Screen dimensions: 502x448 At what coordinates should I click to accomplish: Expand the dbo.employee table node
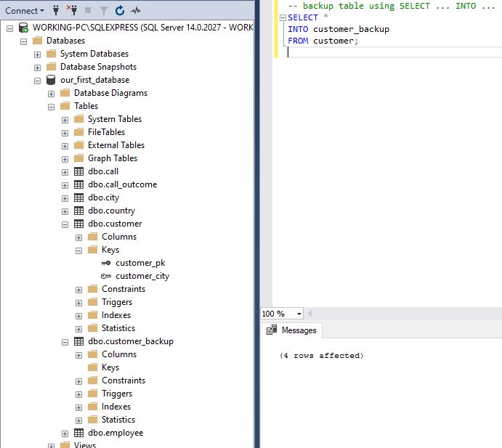point(65,434)
